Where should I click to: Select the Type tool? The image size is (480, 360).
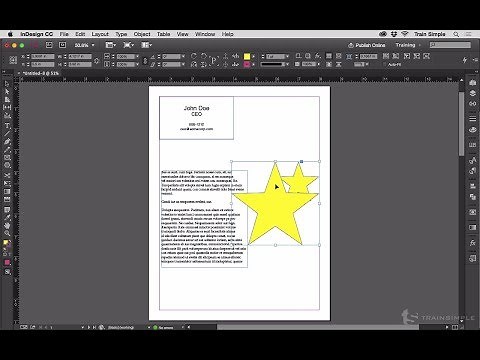(x=7, y=126)
